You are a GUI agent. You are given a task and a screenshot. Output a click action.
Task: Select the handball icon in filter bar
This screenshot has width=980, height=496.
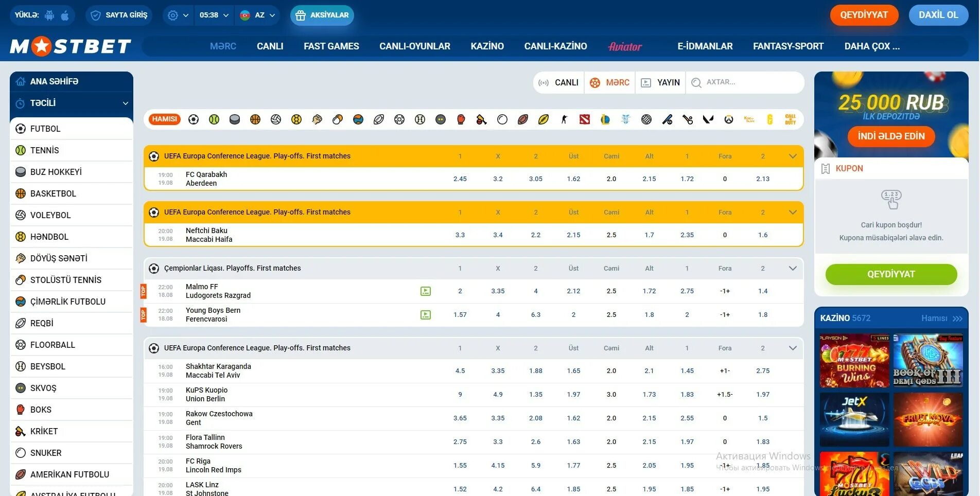point(296,119)
